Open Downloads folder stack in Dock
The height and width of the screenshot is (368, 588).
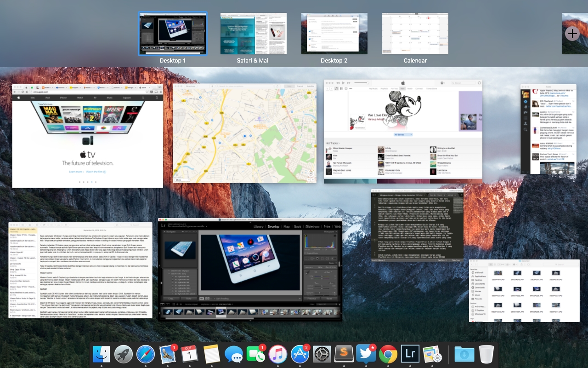pyautogui.click(x=464, y=354)
